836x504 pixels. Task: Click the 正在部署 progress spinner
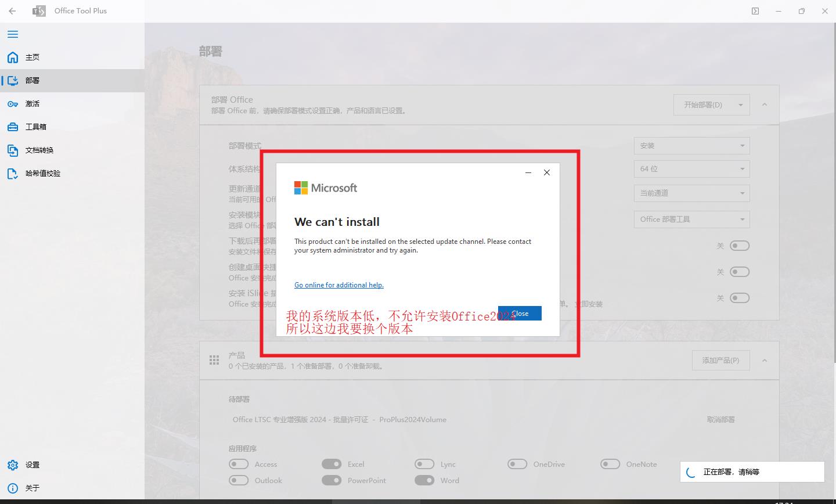click(691, 471)
